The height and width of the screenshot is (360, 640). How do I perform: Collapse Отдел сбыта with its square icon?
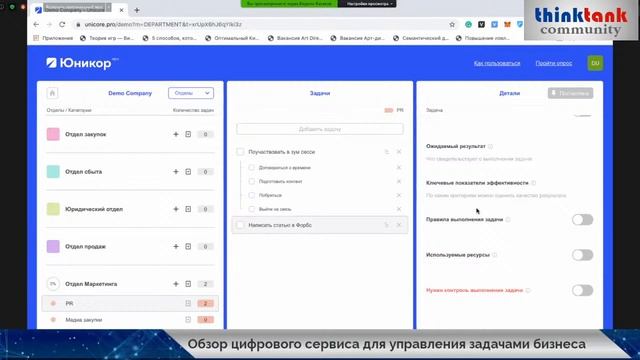coord(188,172)
